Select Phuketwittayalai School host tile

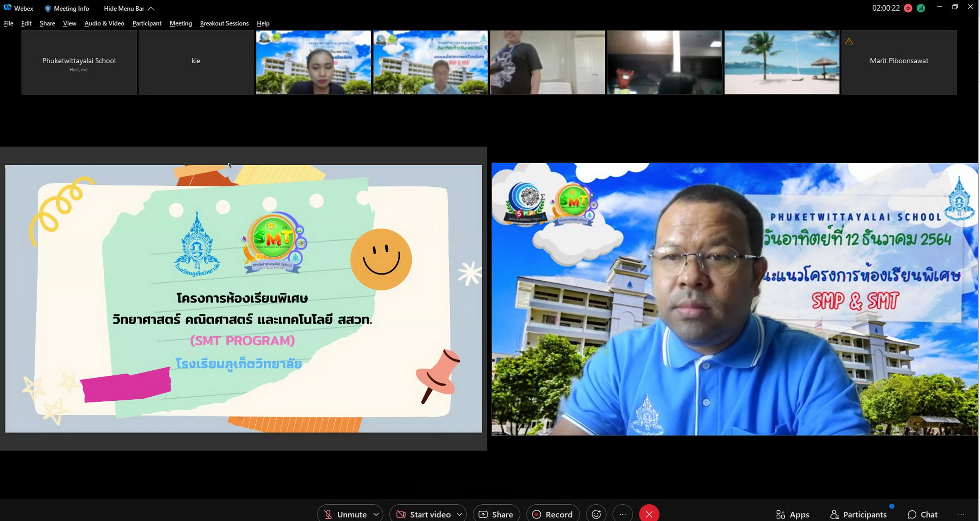79,62
